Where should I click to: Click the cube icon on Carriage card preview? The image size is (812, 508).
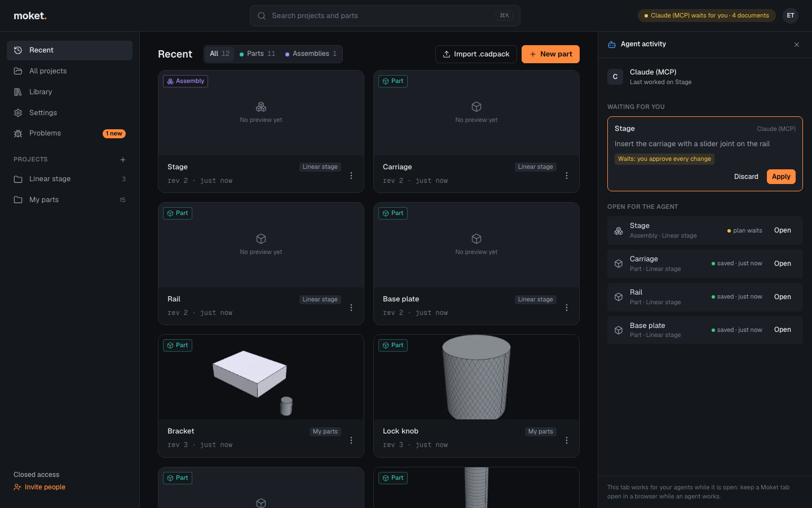476,107
